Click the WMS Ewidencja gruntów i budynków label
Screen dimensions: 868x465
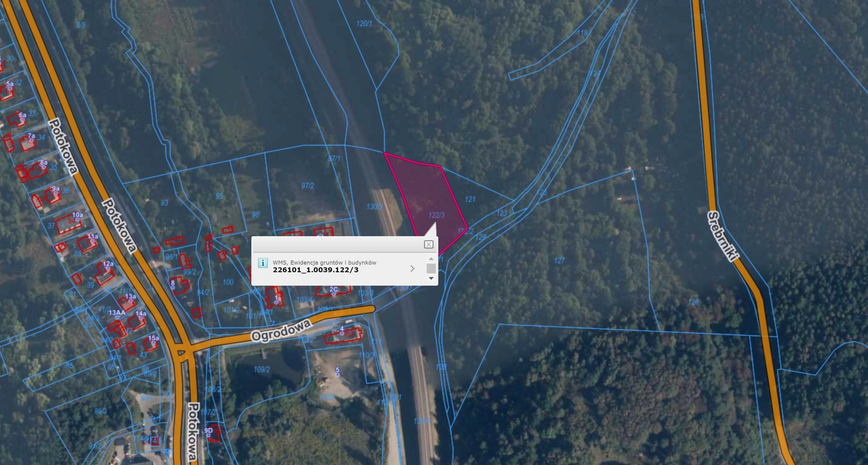[x=324, y=263]
